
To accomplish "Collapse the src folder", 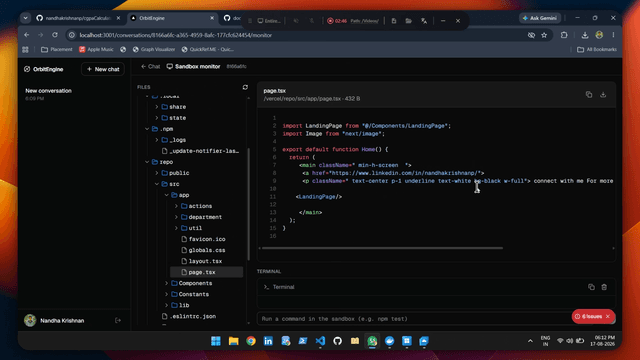I will point(157,184).
